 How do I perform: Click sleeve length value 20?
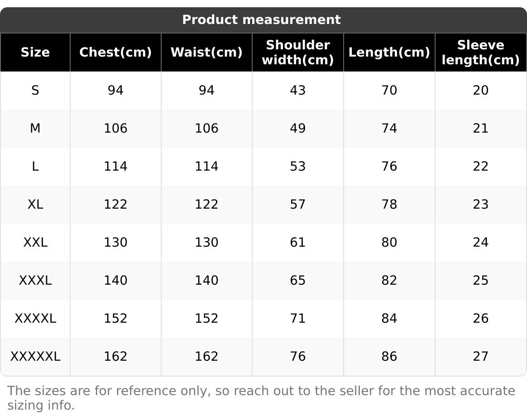[480, 91]
